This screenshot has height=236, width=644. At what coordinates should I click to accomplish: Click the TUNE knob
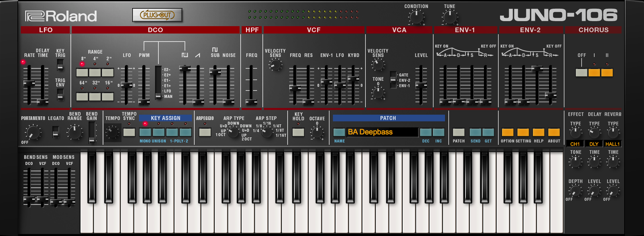(450, 17)
